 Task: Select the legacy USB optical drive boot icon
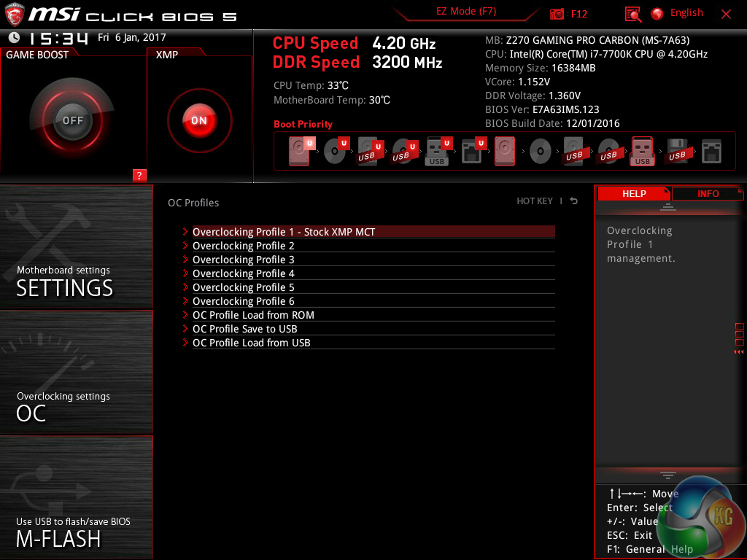[608, 152]
